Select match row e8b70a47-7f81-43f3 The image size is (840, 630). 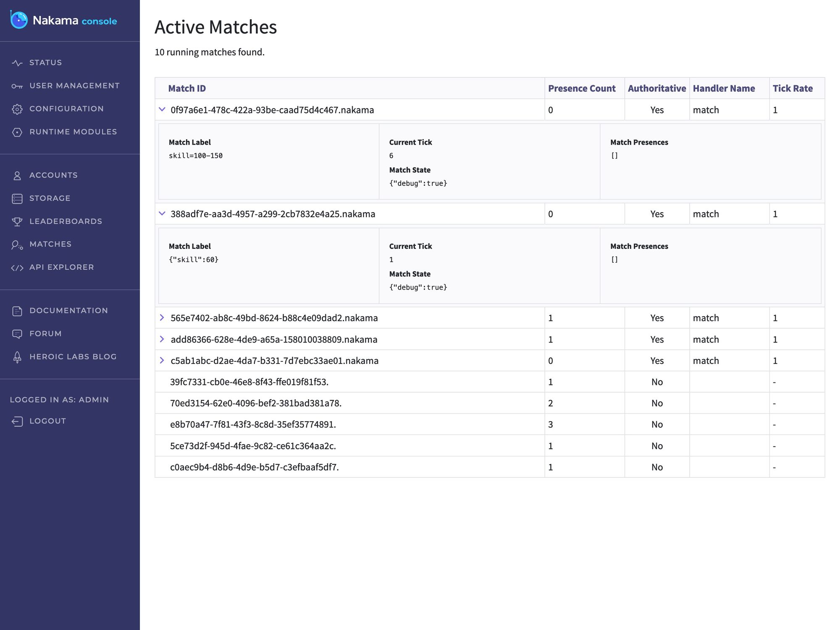pos(253,424)
